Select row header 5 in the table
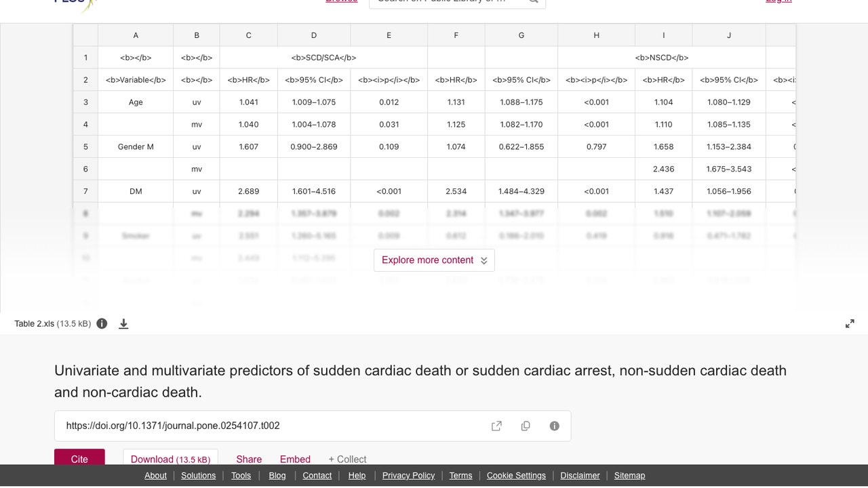The height and width of the screenshot is (488, 868). click(x=85, y=146)
